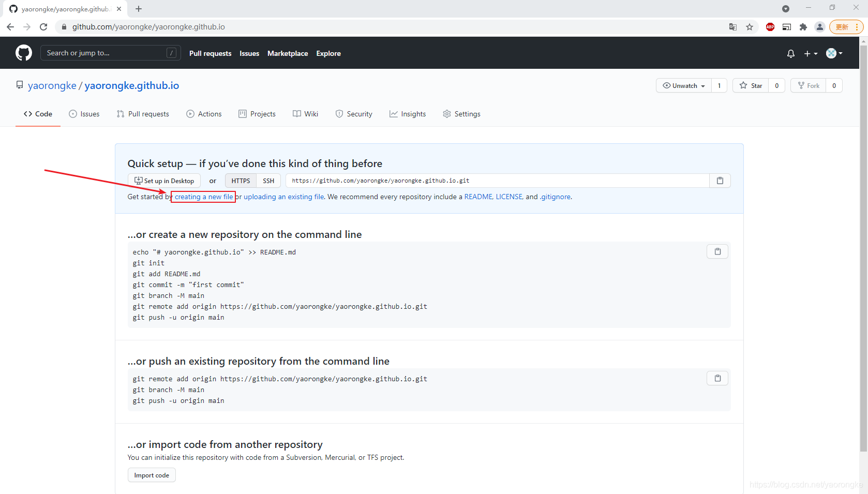
Task: Select the HTTPS protocol option
Action: pos(241,181)
